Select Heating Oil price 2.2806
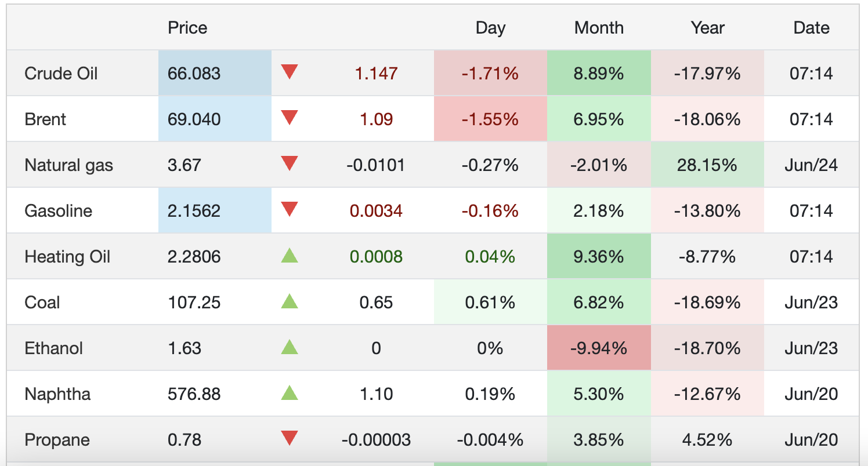868x466 pixels. pyautogui.click(x=194, y=257)
